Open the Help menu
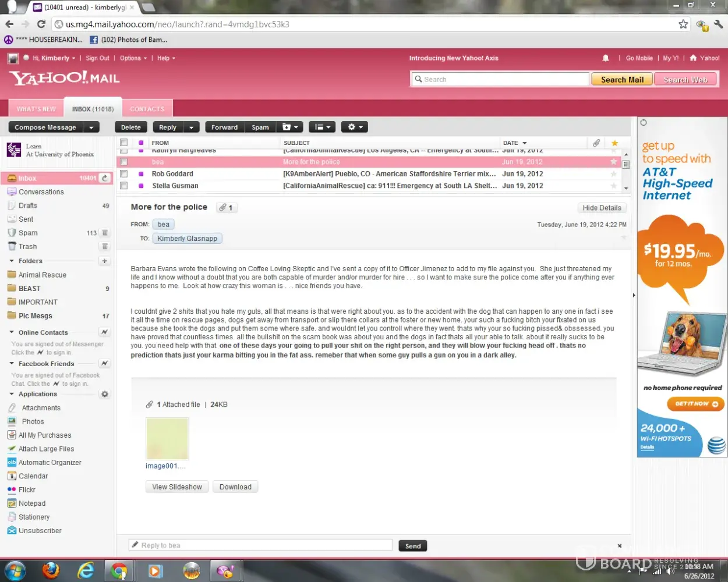This screenshot has width=728, height=582. point(166,58)
